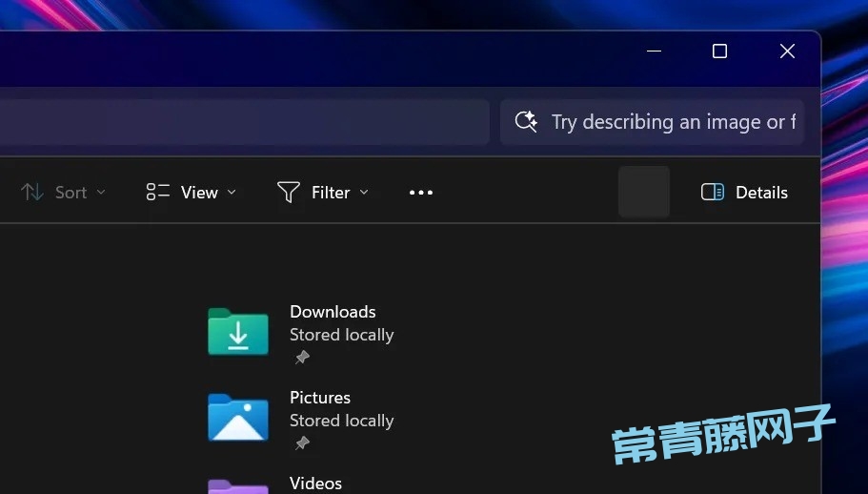868x494 pixels.
Task: Minimize the File Explorer window
Action: click(654, 51)
